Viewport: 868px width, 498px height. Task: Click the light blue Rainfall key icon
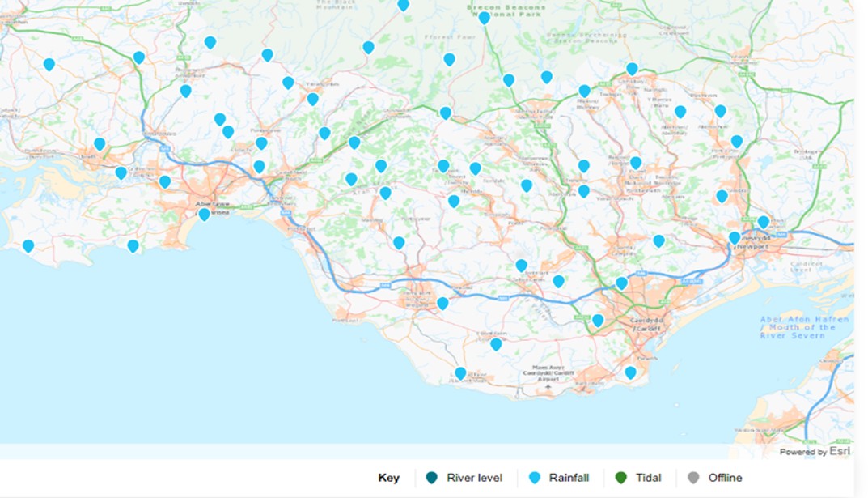pyautogui.click(x=534, y=478)
